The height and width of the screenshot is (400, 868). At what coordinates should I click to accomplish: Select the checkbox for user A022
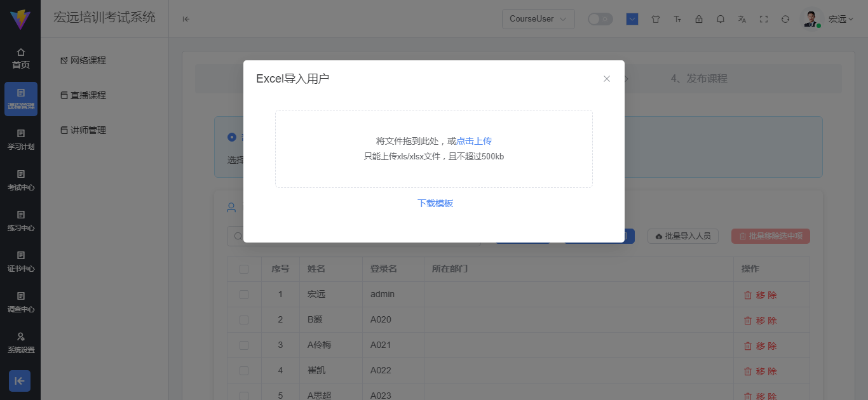click(x=244, y=370)
